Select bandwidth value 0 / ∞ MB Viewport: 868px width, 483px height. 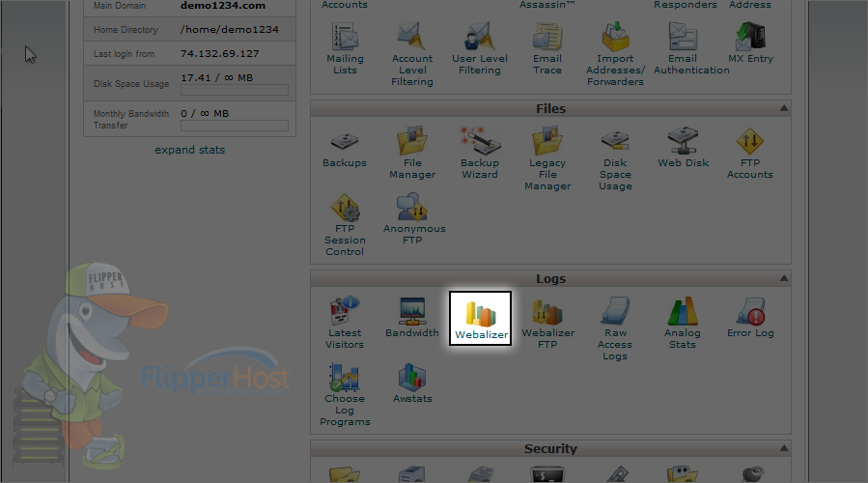pyautogui.click(x=205, y=113)
